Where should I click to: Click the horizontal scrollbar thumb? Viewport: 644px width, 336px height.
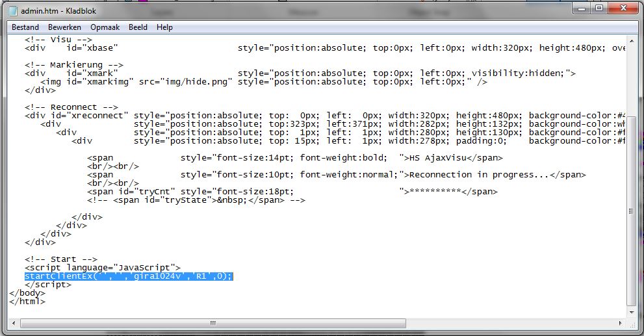211,323
